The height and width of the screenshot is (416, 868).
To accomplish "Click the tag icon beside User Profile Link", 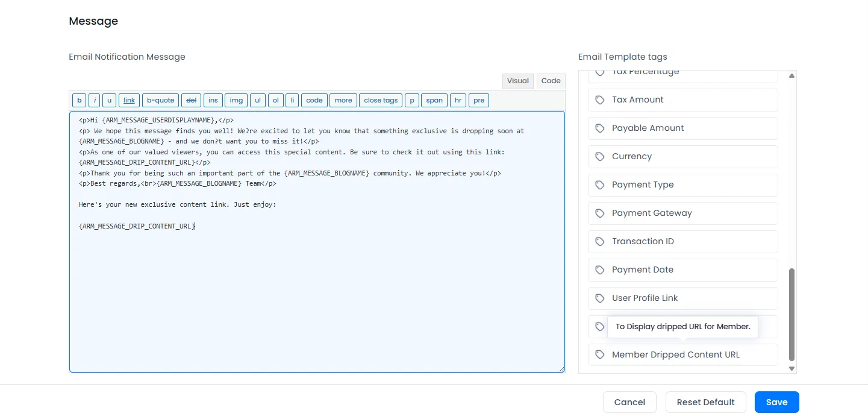I will (600, 298).
